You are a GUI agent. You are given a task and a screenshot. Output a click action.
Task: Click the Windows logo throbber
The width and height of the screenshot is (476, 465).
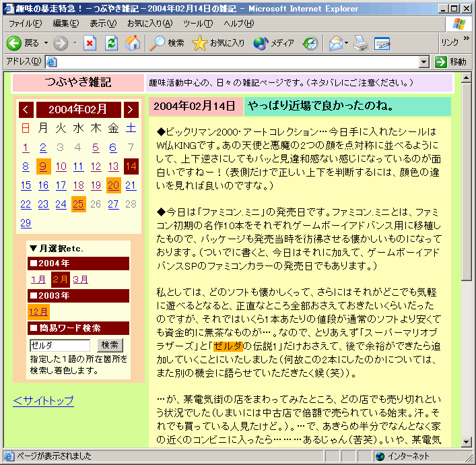[x=458, y=24]
